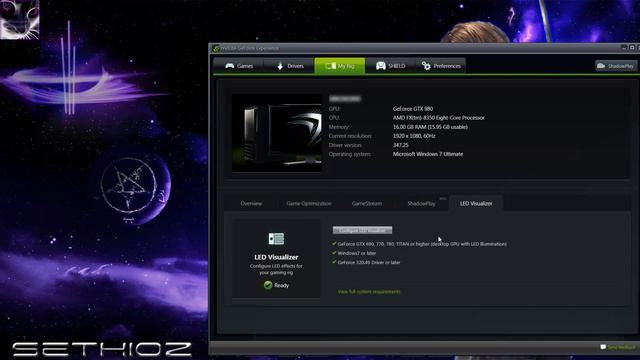Click the GeForce GTX 980 GPU value
Screen dimensions: 640x360
(413, 109)
